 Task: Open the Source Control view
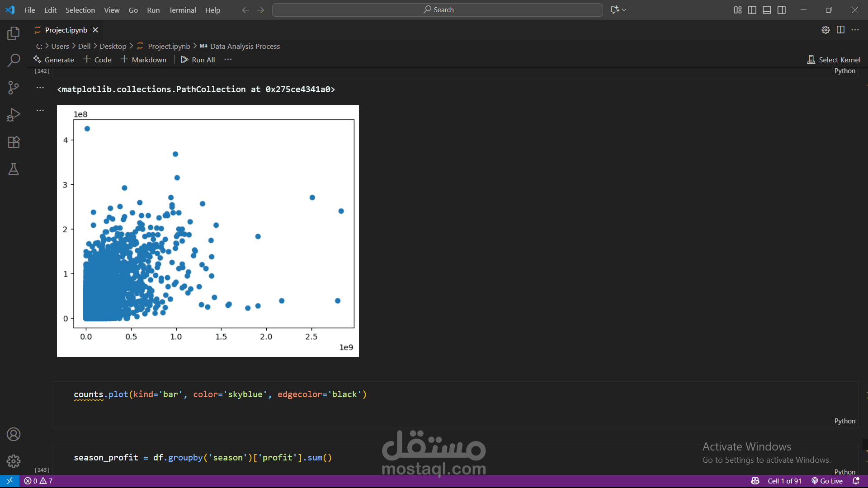pyautogui.click(x=14, y=88)
